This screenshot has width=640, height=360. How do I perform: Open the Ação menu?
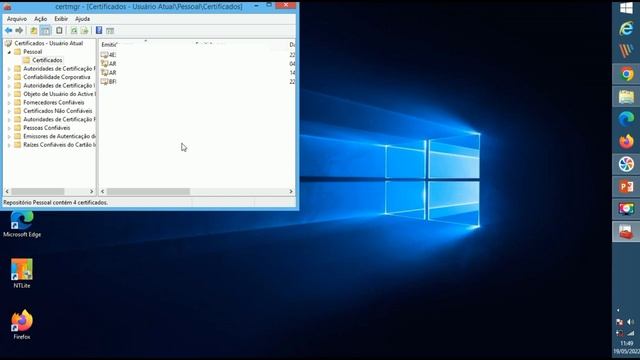(x=40, y=19)
